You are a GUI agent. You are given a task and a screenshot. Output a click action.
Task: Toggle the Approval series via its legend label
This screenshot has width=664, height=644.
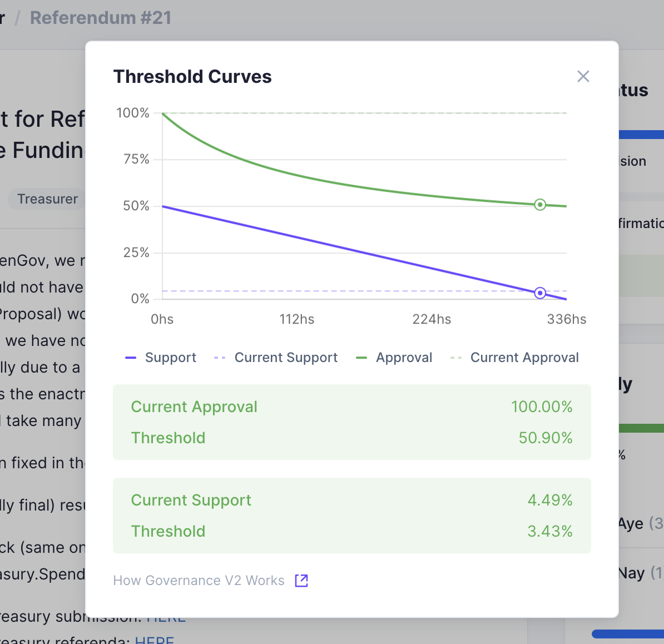404,358
